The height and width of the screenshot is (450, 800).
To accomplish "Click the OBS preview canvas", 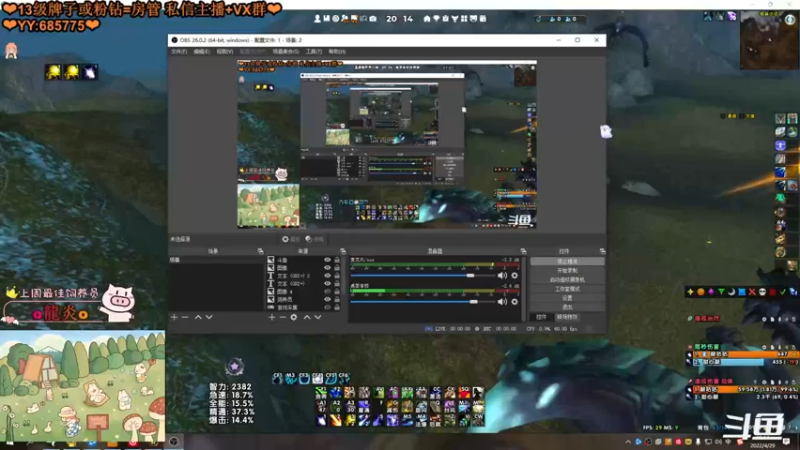I will tap(387, 144).
